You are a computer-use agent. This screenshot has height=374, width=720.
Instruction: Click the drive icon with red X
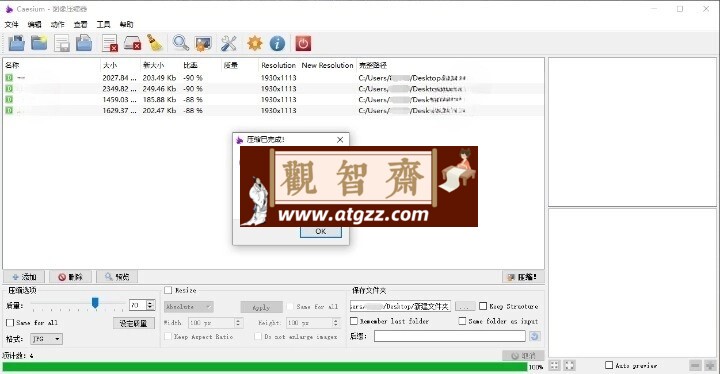point(132,44)
